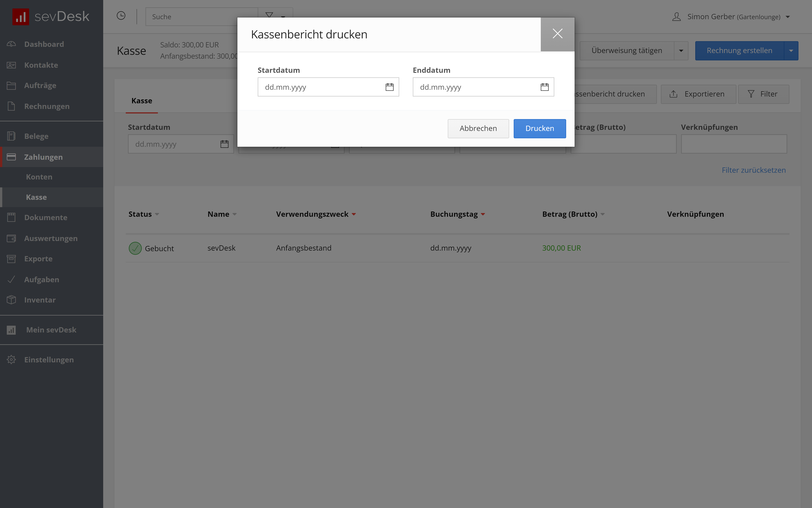Open calendar icon in background Startdatum filter

pos(224,144)
